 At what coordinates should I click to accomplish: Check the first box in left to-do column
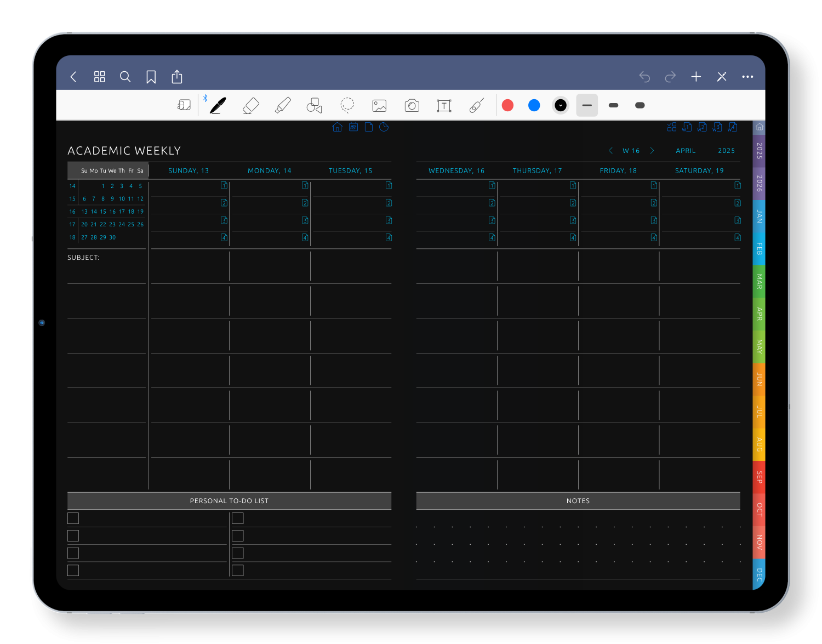click(73, 518)
